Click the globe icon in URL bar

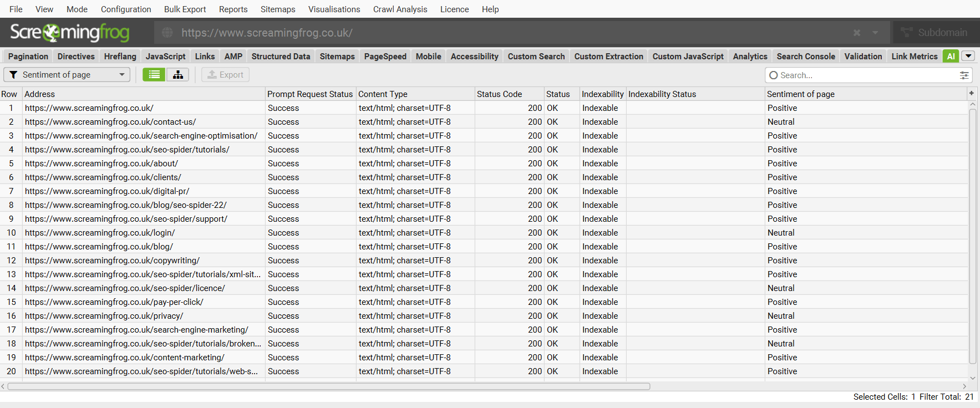pos(167,33)
